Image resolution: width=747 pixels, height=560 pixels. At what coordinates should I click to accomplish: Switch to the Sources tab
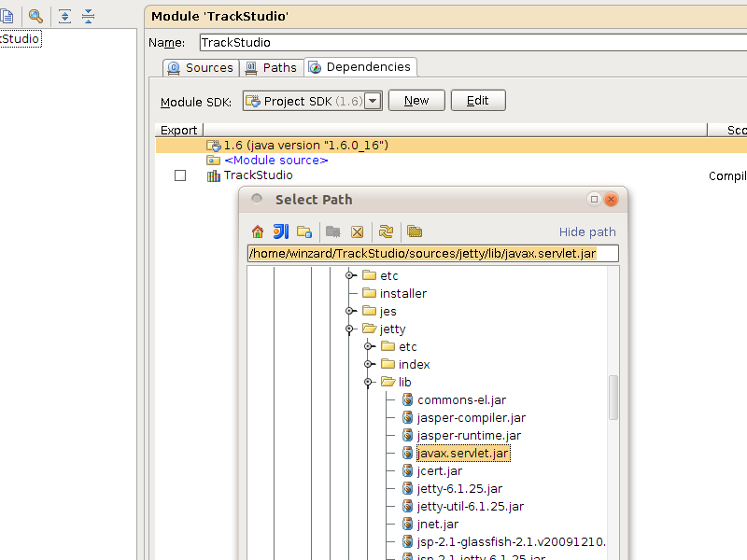(201, 67)
